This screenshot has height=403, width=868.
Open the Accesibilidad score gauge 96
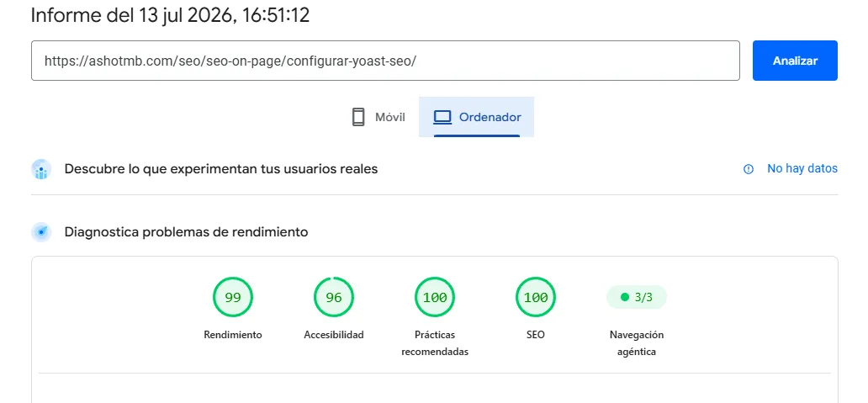[x=333, y=297]
